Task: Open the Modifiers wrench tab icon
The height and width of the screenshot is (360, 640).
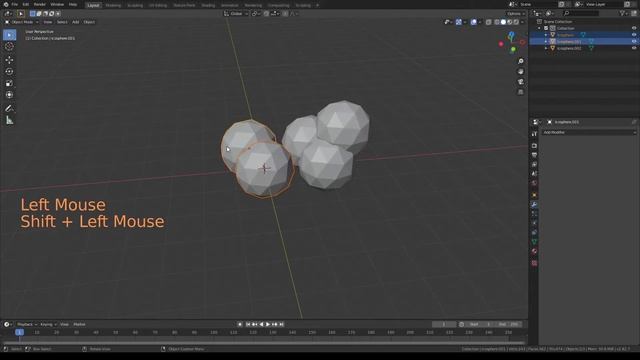Action: [x=534, y=204]
